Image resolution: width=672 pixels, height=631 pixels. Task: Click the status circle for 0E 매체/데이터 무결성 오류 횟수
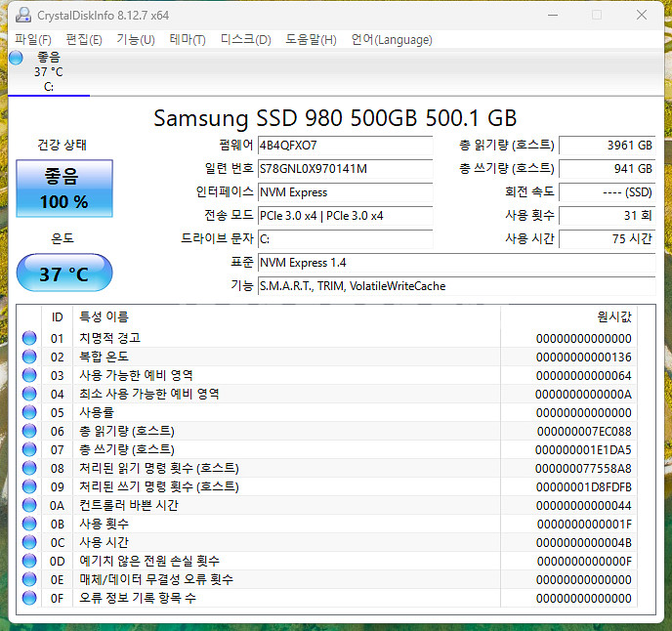[29, 579]
